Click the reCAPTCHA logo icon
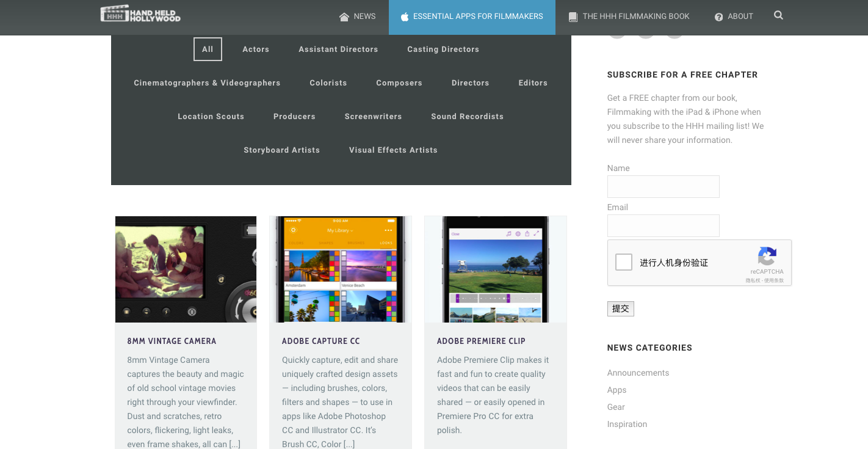The image size is (868, 449). pyautogui.click(x=767, y=256)
